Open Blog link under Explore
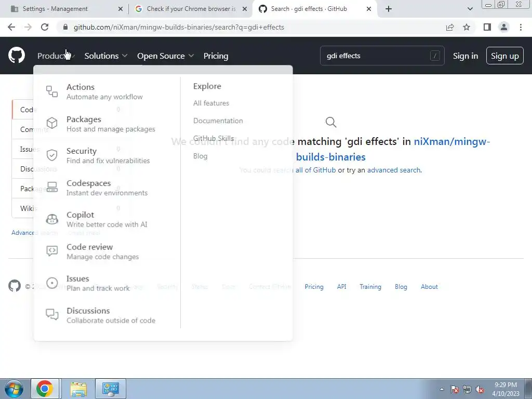The image size is (532, 399). point(200,156)
